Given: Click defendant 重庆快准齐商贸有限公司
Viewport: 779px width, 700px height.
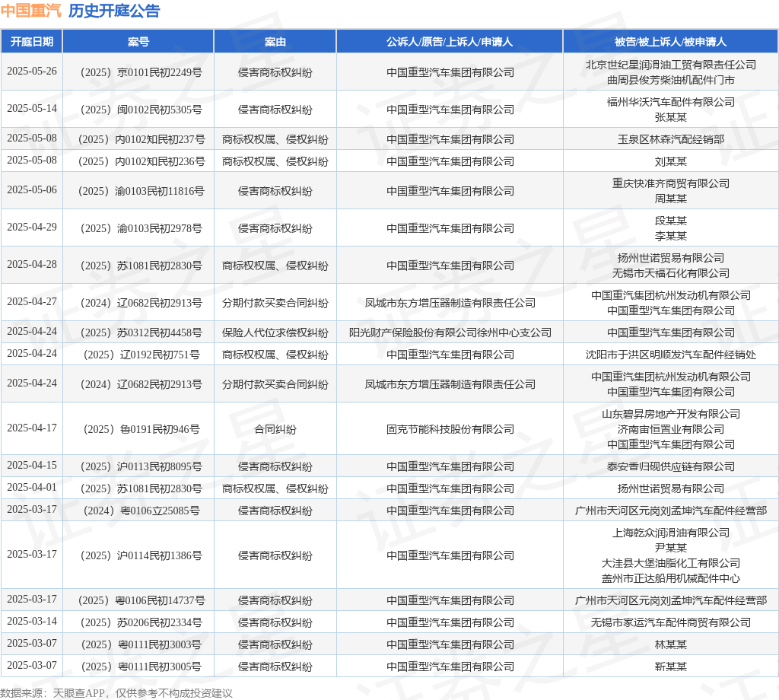Looking at the screenshot, I should 671,183.
